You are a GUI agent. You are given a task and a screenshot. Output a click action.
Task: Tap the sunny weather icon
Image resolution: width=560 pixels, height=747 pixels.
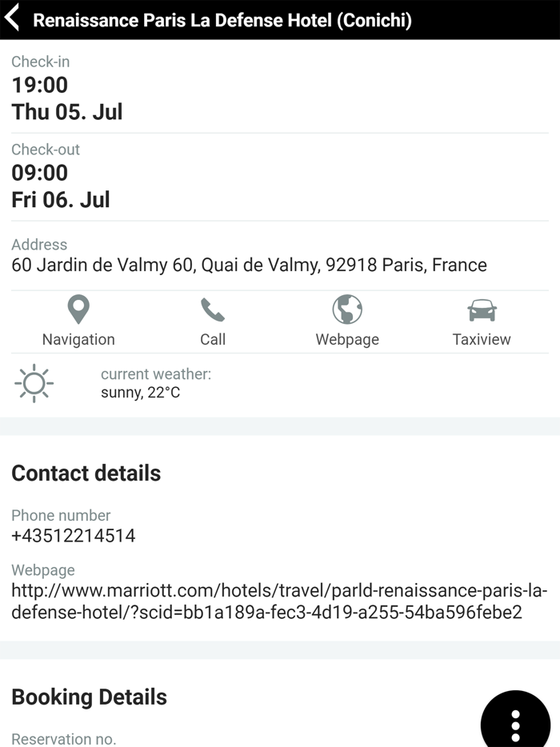coord(34,384)
